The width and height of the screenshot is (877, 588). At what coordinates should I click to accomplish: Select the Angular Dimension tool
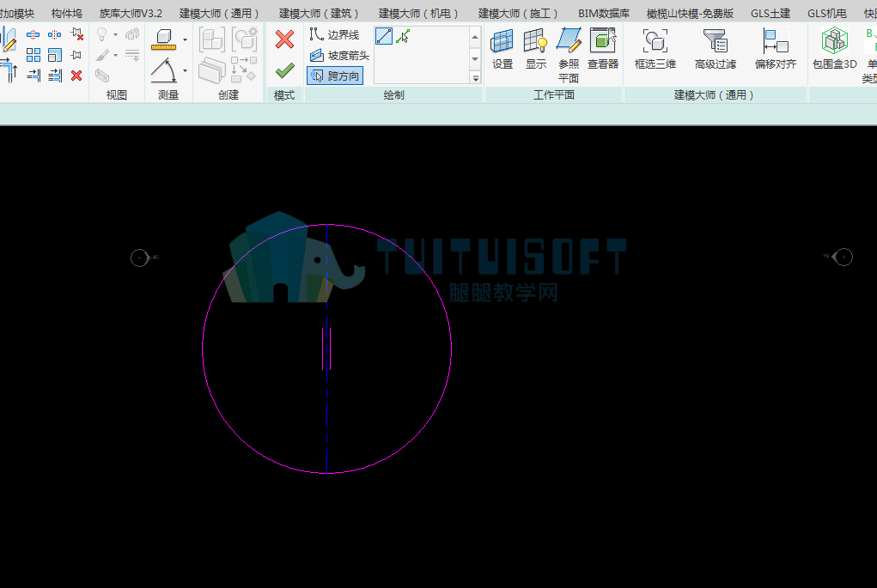tap(164, 70)
